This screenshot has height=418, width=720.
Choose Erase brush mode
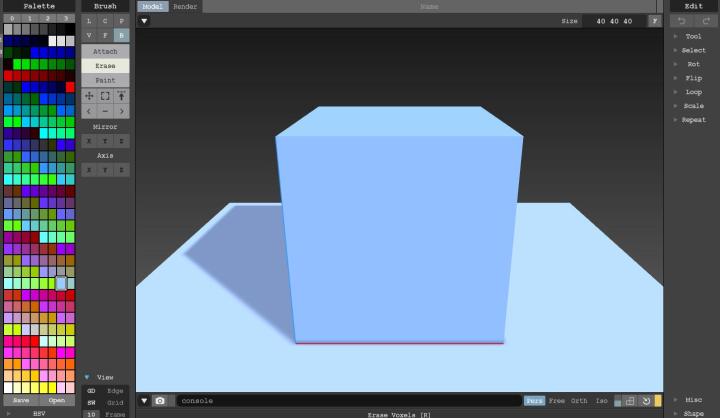pos(105,66)
